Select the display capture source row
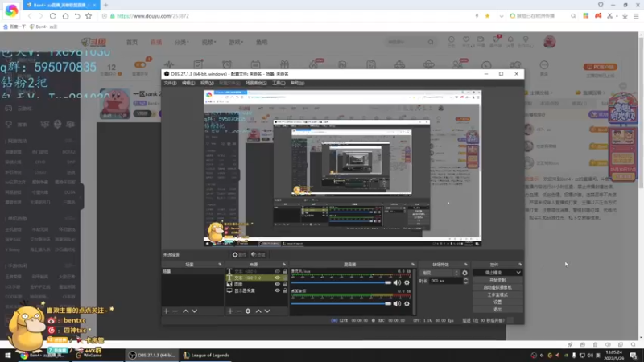644x362 pixels. click(x=257, y=290)
